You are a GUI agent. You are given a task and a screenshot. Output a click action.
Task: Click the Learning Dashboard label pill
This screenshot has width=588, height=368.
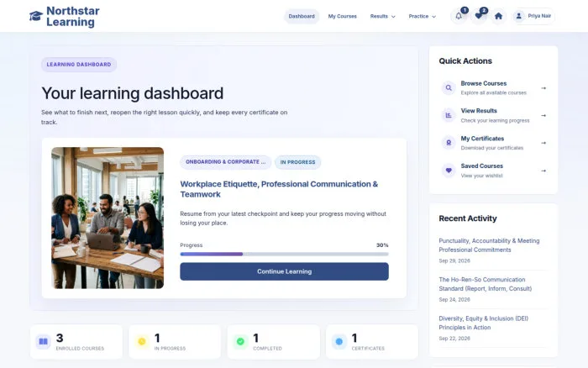coord(79,65)
